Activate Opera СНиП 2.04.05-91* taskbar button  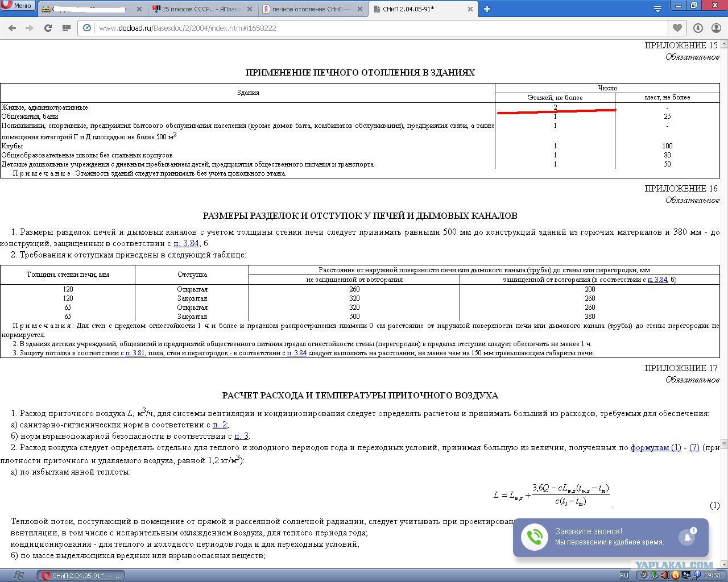click(81, 575)
